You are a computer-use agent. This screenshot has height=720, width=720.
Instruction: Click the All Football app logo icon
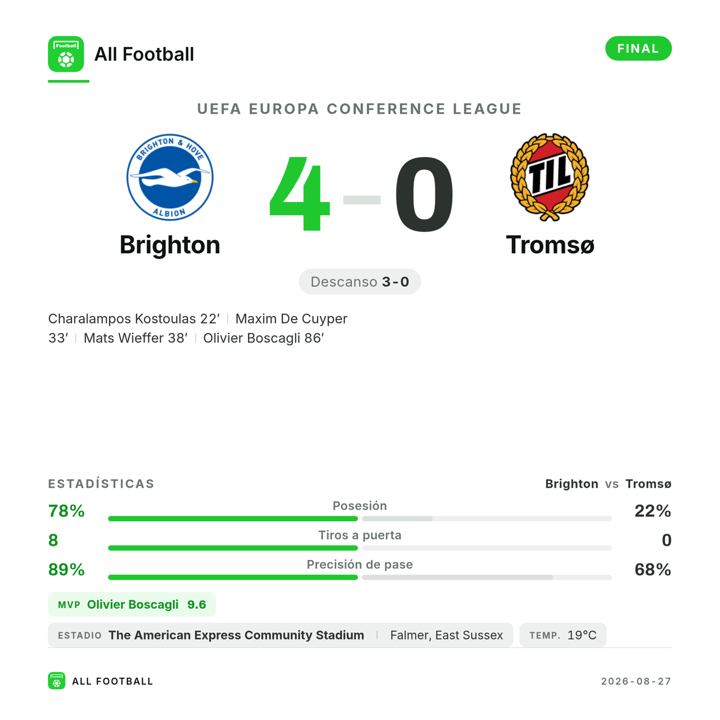click(66, 54)
